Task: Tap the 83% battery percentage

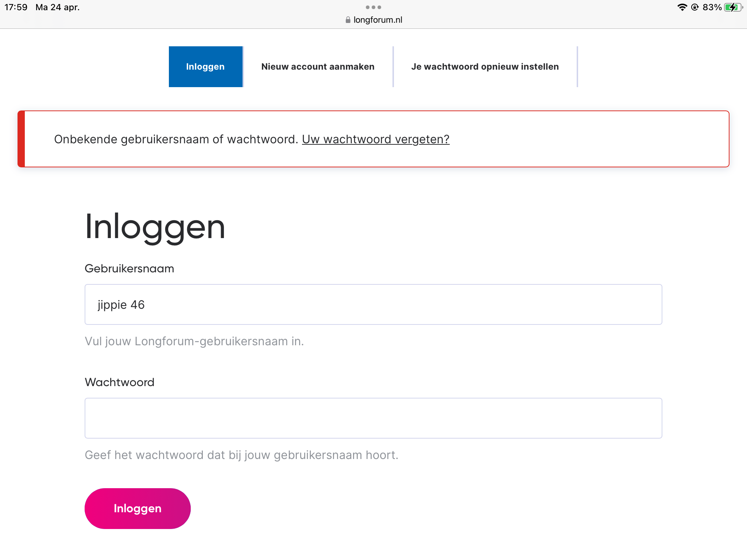Action: (x=712, y=7)
